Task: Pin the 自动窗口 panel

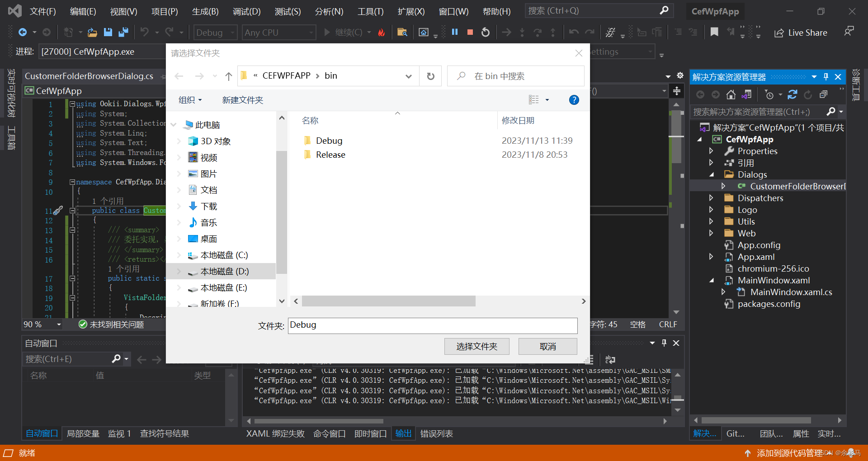Action: [x=664, y=343]
